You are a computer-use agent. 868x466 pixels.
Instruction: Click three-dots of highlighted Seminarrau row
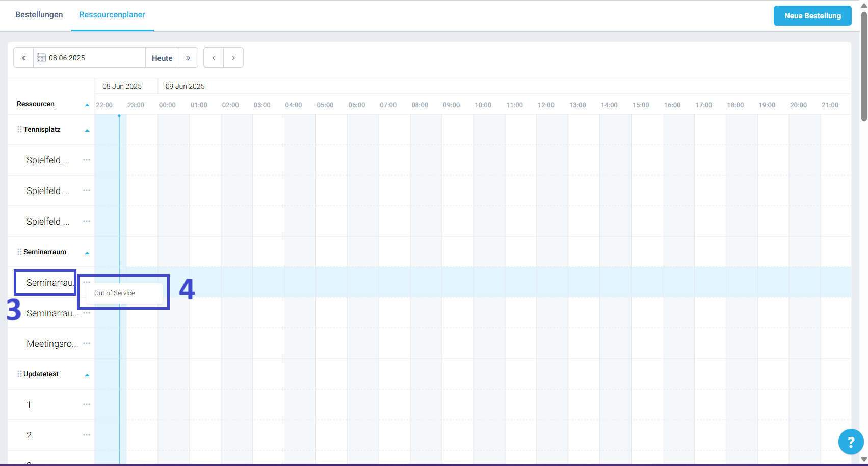(87, 282)
